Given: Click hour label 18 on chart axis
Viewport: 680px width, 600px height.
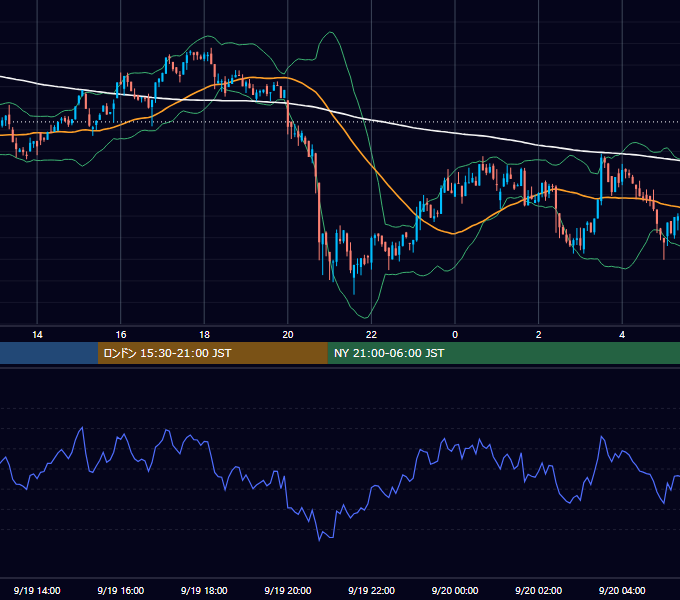Looking at the screenshot, I should pyautogui.click(x=204, y=335).
